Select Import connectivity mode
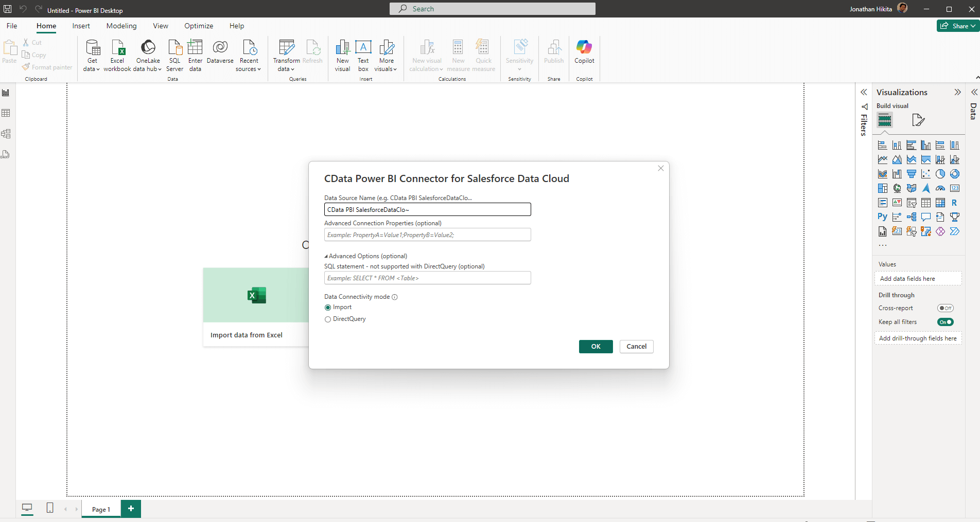The image size is (980, 522). coord(328,308)
